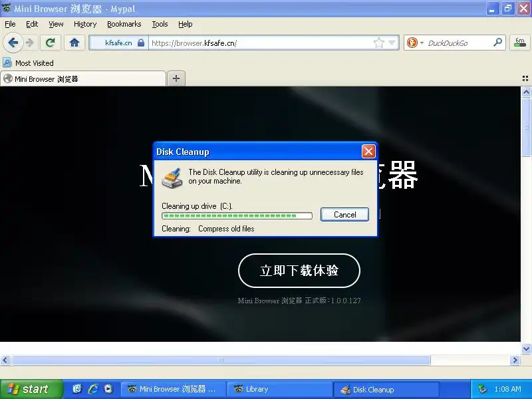
Task: Click the horizontal scrollbar left arrow
Action: point(5,360)
